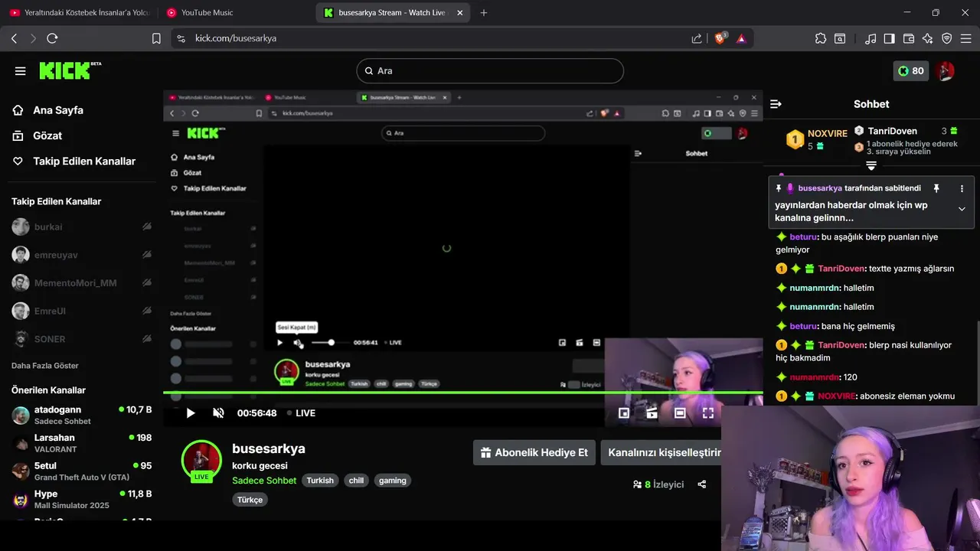This screenshot has width=980, height=551.
Task: Click Kanalınızı kişiselleştirin button
Action: (x=661, y=452)
